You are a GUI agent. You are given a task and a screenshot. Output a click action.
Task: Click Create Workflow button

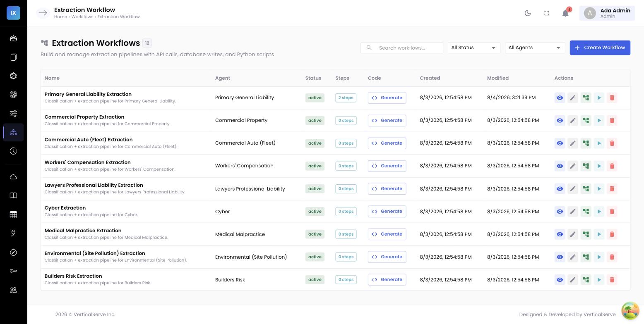point(600,48)
